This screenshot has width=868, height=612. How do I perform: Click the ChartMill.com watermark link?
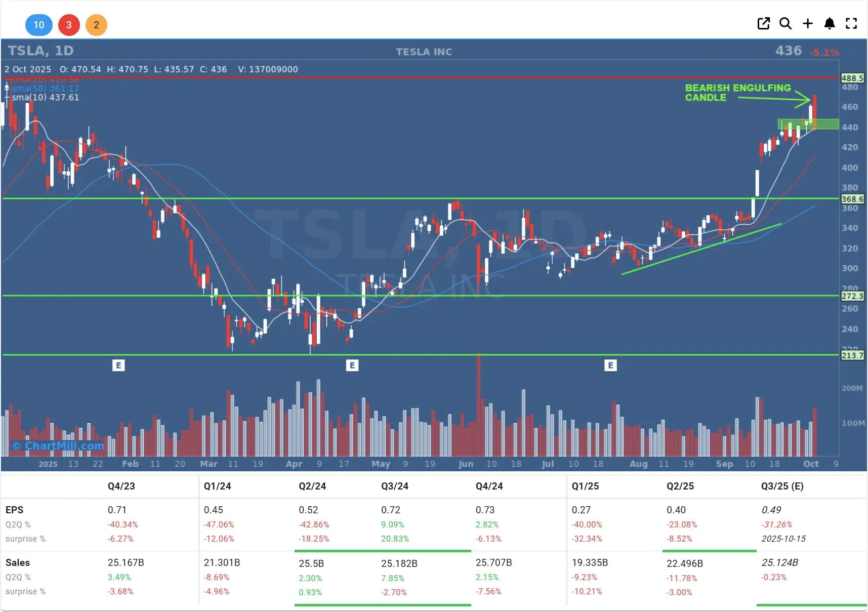click(x=59, y=446)
